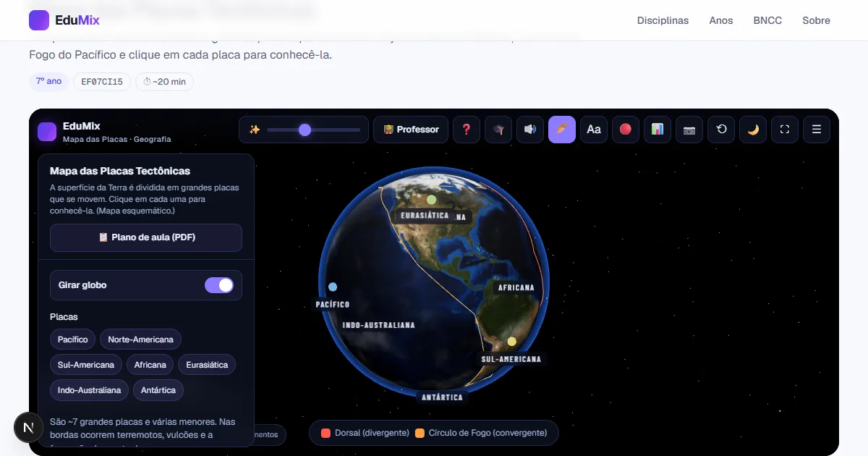
Task: Click the Professor mode button
Action: tap(411, 130)
